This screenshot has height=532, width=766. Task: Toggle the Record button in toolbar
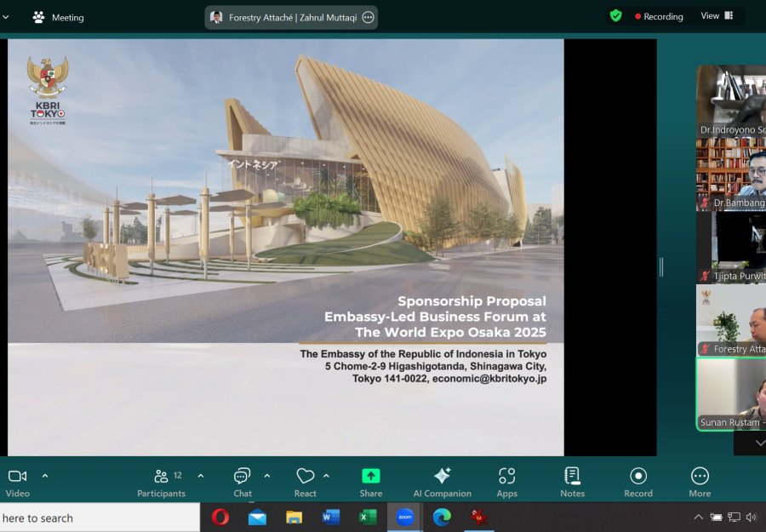pos(638,482)
